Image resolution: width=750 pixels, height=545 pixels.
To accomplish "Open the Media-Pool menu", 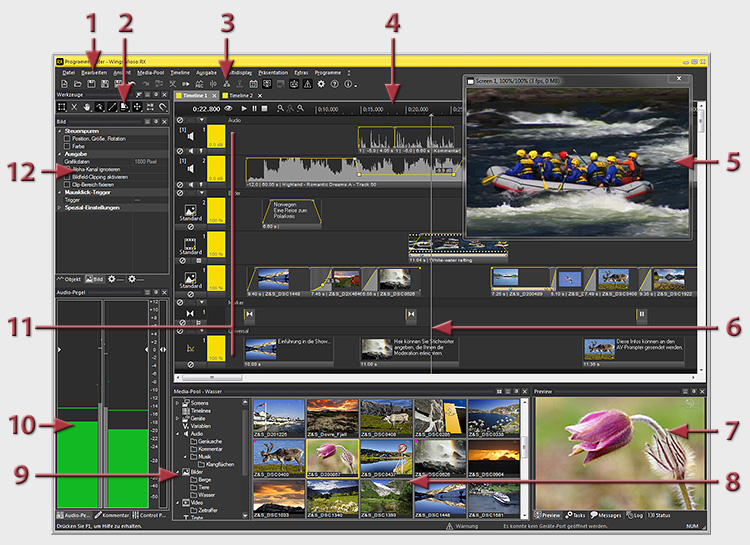I will (151, 73).
